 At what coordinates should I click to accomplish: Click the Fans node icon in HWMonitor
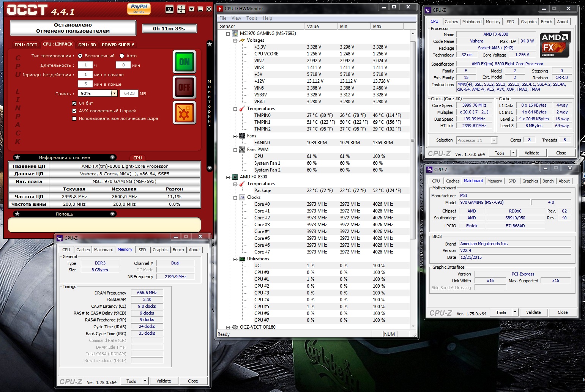click(242, 136)
